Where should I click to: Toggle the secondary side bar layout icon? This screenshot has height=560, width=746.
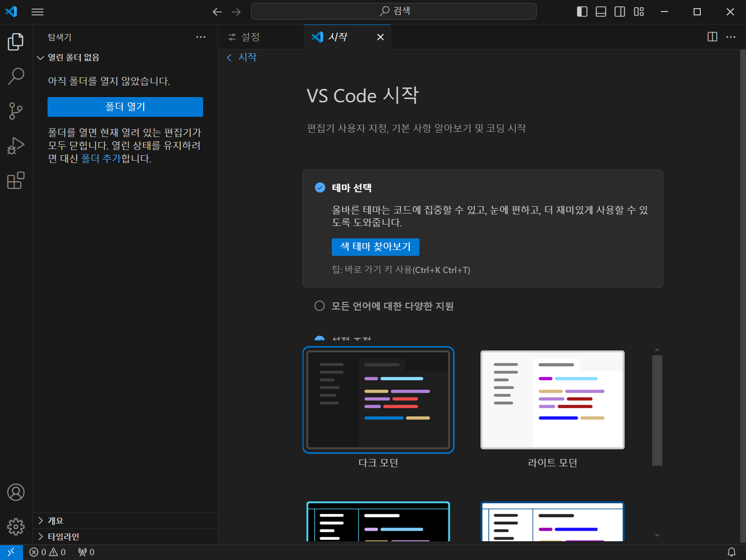[620, 12]
